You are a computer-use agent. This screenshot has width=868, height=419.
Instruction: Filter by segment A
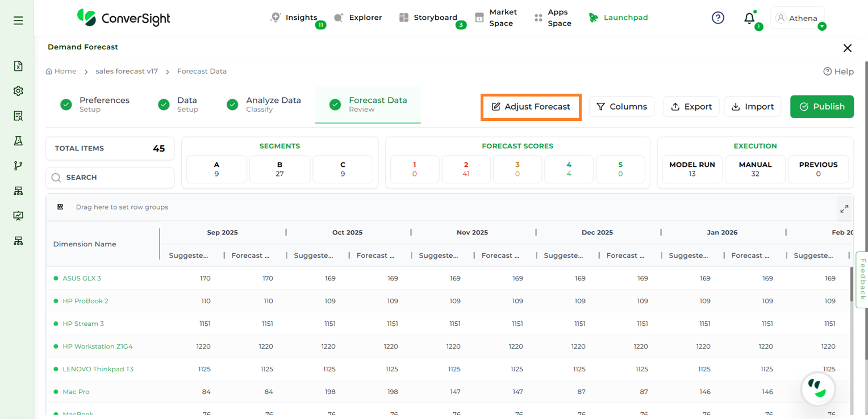(216, 169)
